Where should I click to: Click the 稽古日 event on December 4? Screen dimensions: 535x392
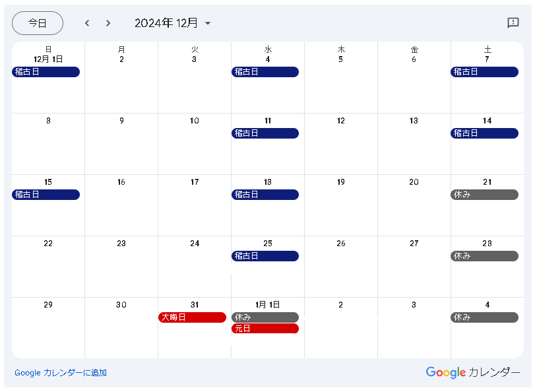[265, 72]
